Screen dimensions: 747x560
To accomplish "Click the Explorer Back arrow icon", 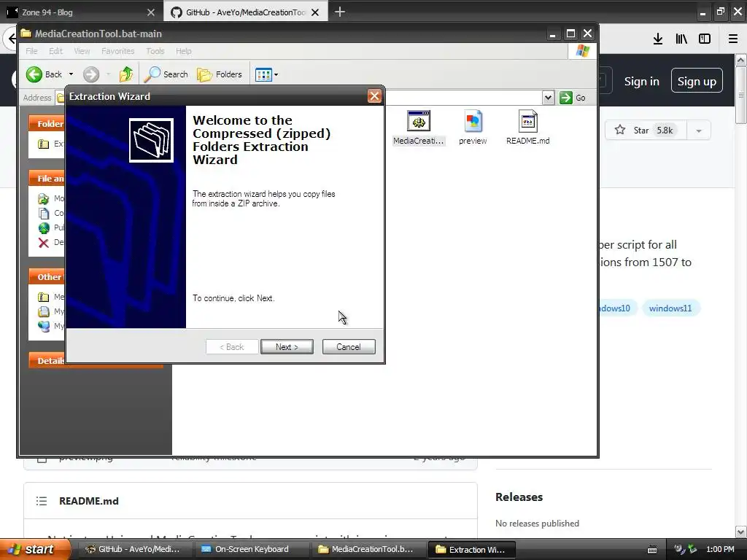I will [34, 74].
